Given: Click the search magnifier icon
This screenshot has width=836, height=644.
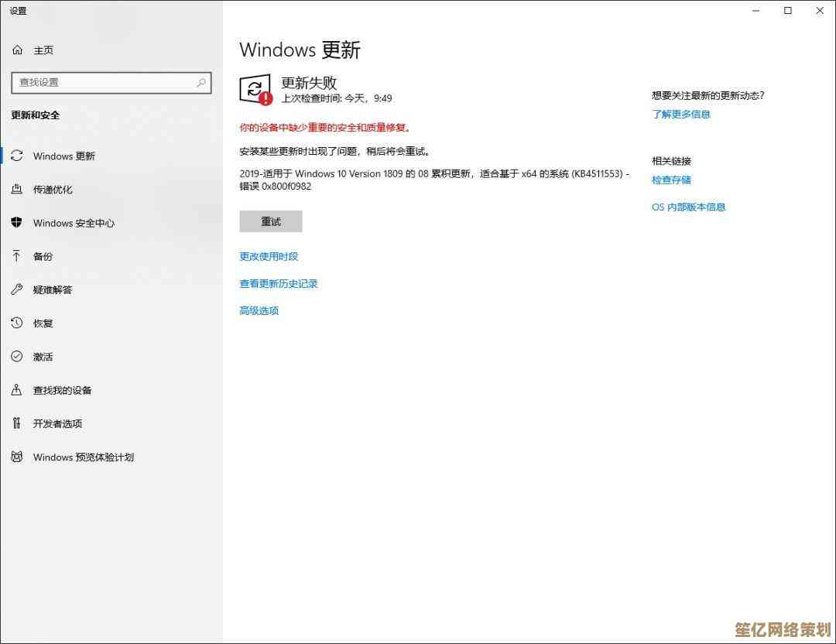Looking at the screenshot, I should 201,83.
